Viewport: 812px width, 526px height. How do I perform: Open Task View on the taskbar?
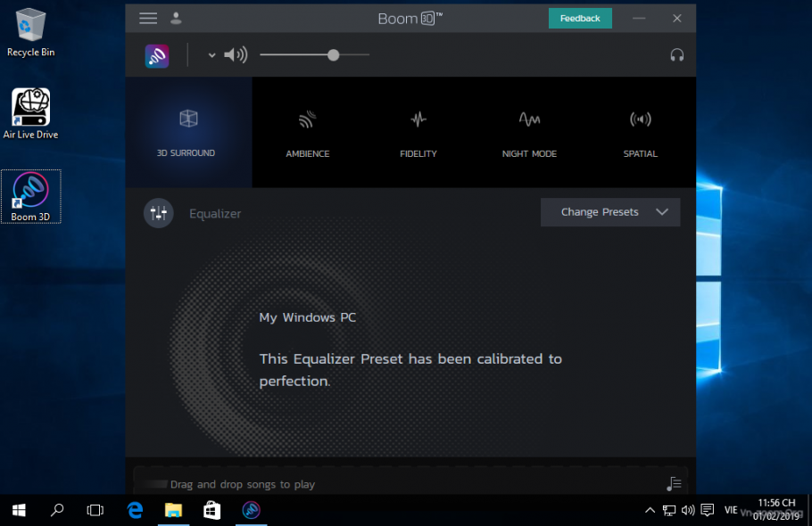(95, 511)
